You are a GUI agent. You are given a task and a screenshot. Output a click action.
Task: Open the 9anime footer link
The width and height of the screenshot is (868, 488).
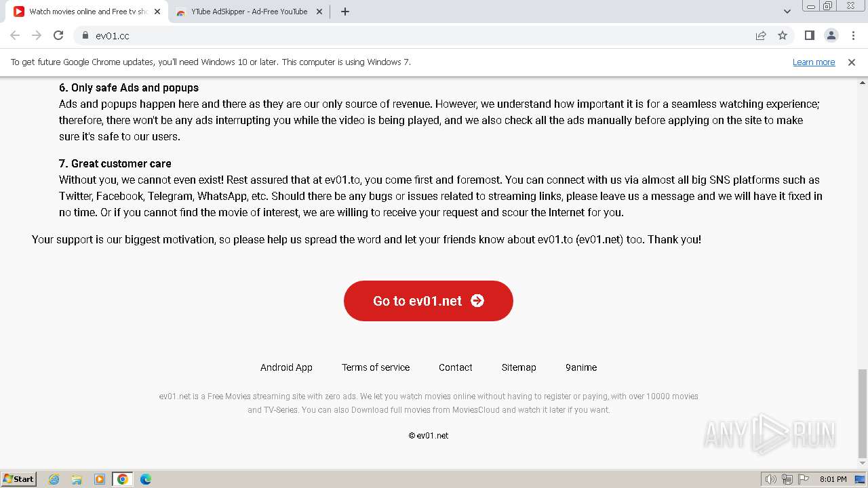(581, 367)
